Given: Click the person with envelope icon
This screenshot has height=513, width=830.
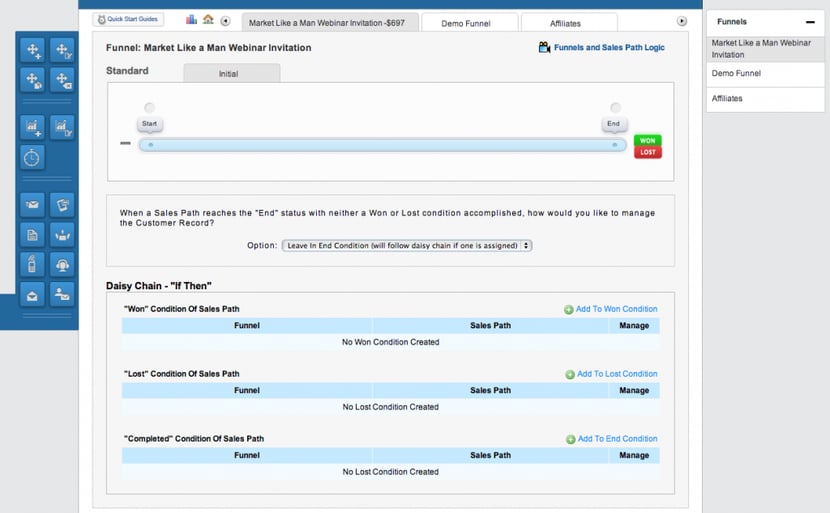Looking at the screenshot, I should (62, 294).
